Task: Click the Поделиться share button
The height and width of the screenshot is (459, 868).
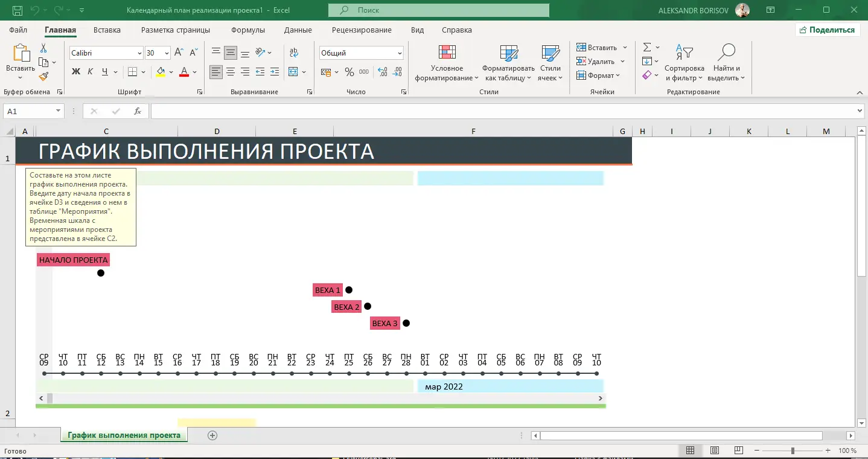Action: 828,30
